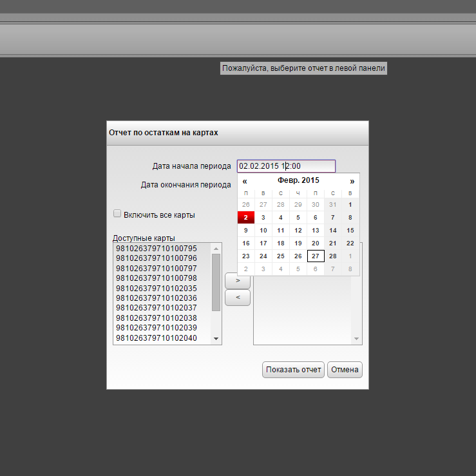Click the 'Дата окончания периода' label
Screen dimensions: 476x476
click(186, 185)
